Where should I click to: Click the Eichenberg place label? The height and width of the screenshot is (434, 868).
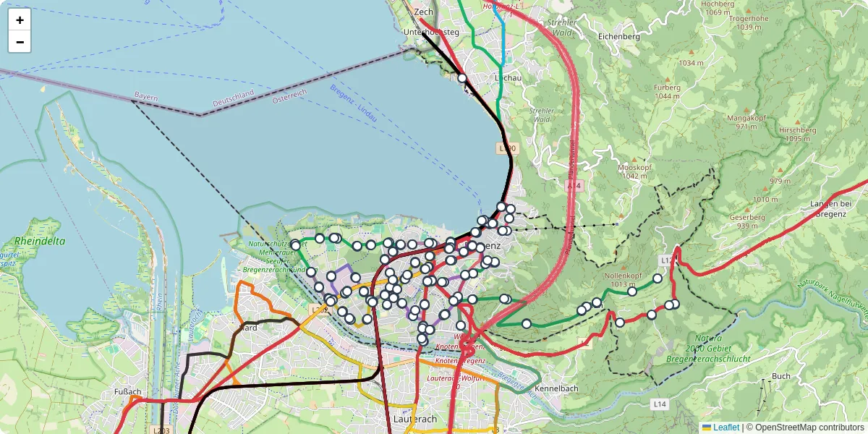click(x=619, y=36)
